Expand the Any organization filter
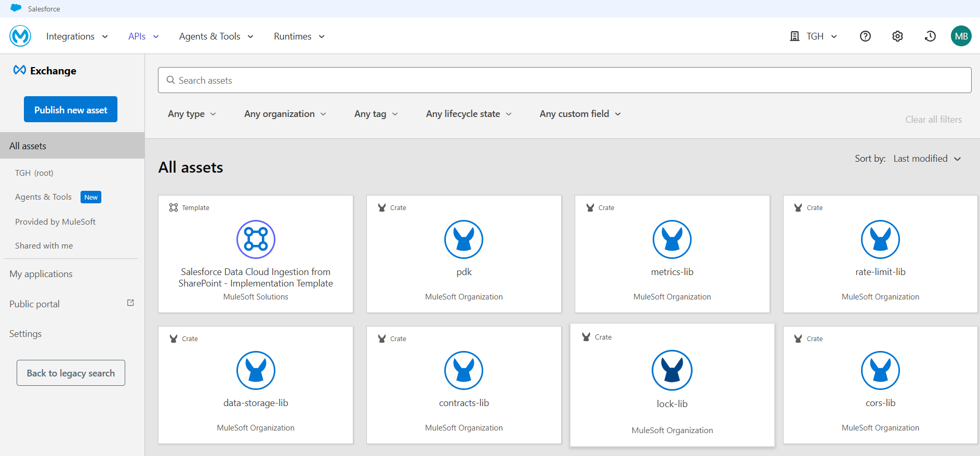 285,114
